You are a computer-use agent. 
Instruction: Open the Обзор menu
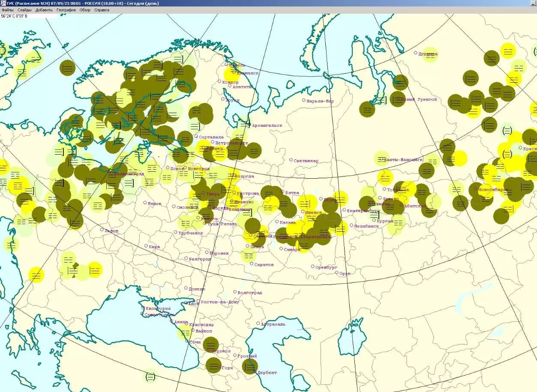pyautogui.click(x=85, y=10)
